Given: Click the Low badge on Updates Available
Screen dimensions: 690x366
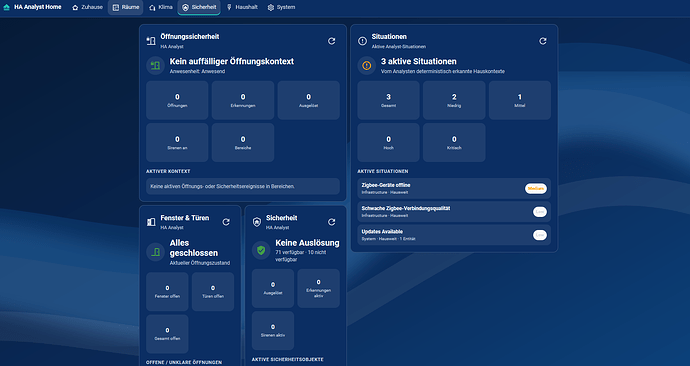Looking at the screenshot, I should 540,235.
